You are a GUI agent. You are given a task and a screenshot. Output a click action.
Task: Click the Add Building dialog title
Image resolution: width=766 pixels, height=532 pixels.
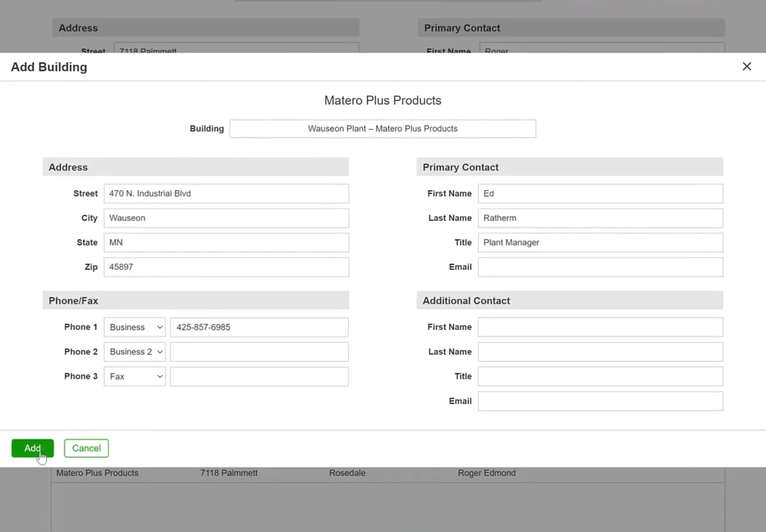pyautogui.click(x=49, y=67)
